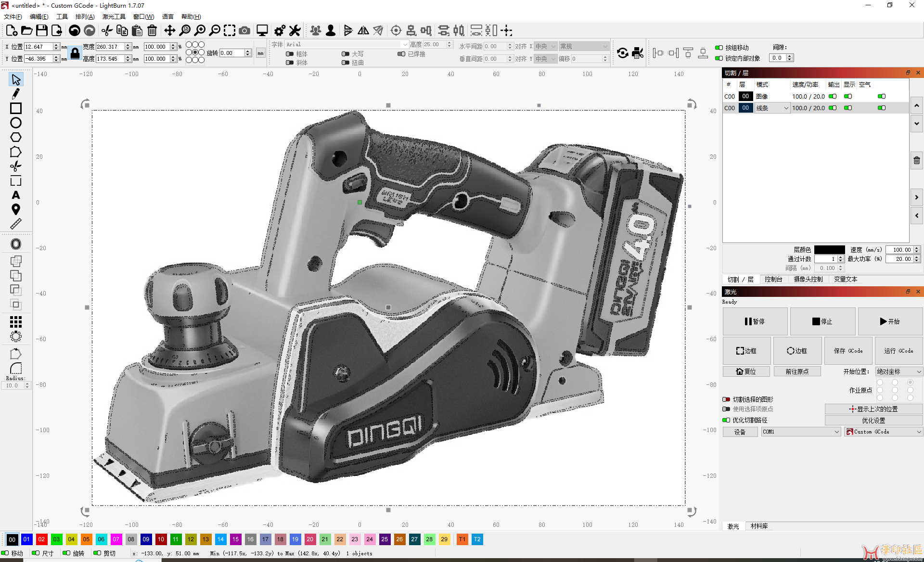Image resolution: width=924 pixels, height=562 pixels.
Task: Open the 激光工具 menu
Action: pos(114,17)
